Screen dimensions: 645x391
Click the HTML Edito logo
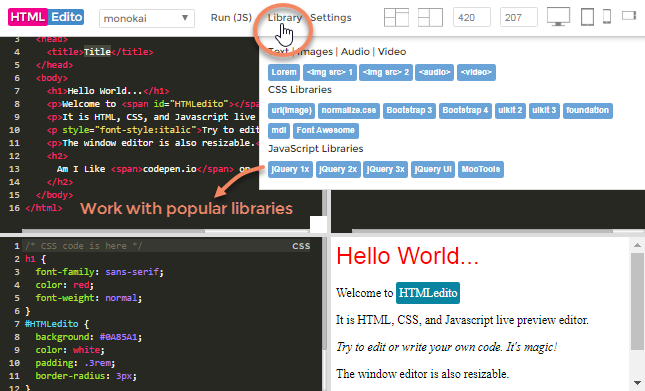(46, 17)
